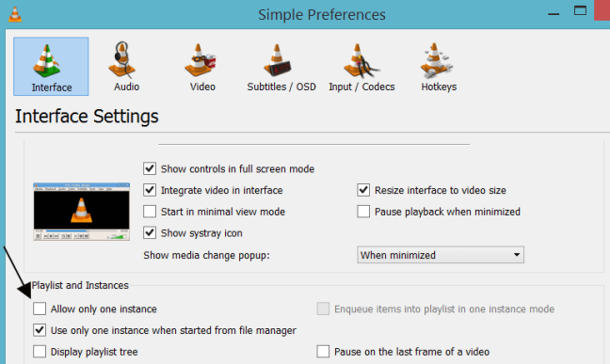The width and height of the screenshot is (610, 364).
Task: Check Pause on the last frame of a video
Action: point(323,352)
